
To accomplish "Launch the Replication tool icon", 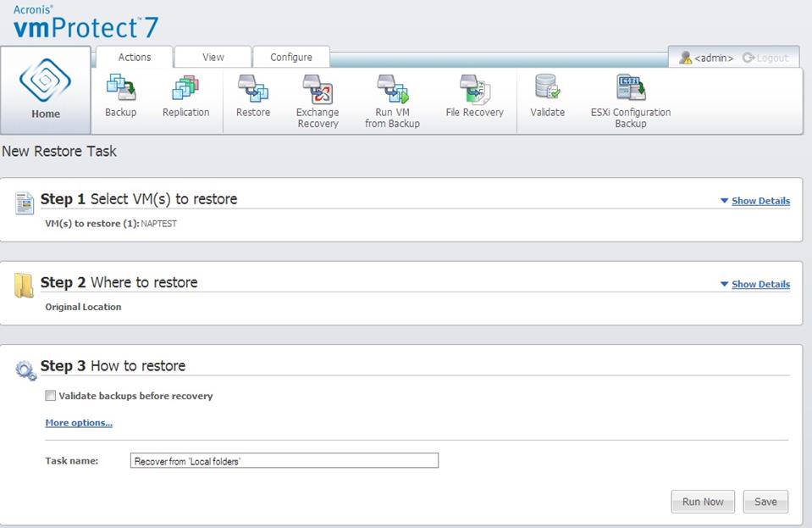I will 185,87.
